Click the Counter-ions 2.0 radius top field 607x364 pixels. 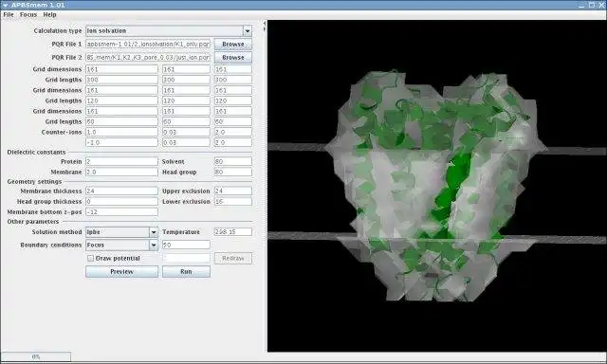coord(233,132)
